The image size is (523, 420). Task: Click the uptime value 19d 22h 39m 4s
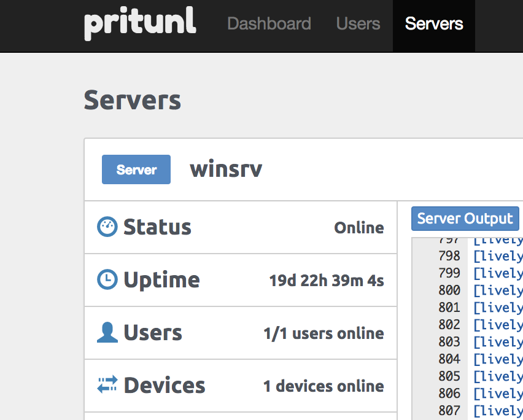(327, 281)
